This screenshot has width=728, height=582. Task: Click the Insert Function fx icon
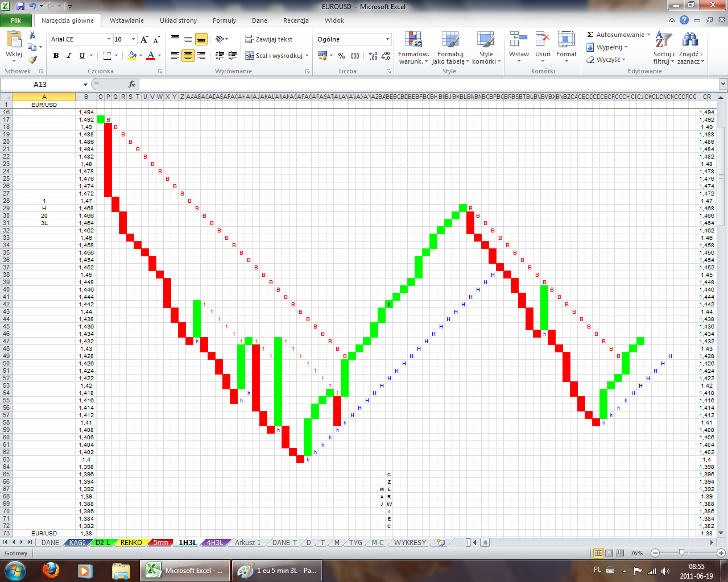coord(132,84)
